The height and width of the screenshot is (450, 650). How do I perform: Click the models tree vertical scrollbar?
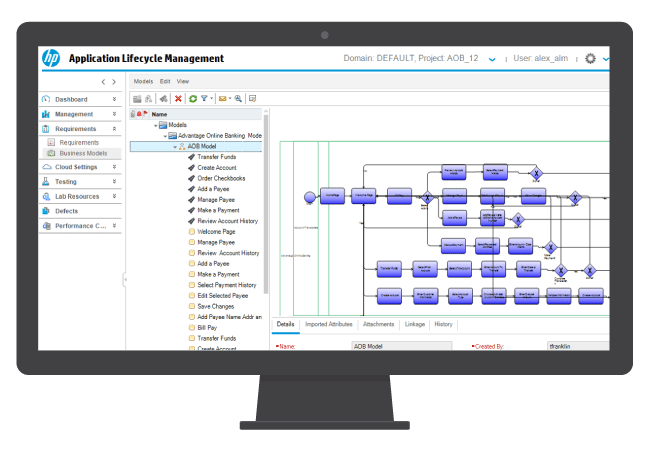coord(266,203)
